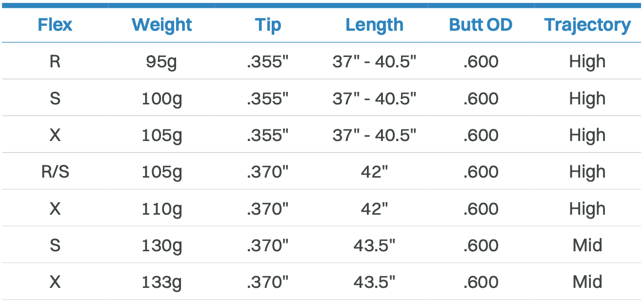Select the 100g weight cell
The height and width of the screenshot is (303, 644).
[162, 99]
